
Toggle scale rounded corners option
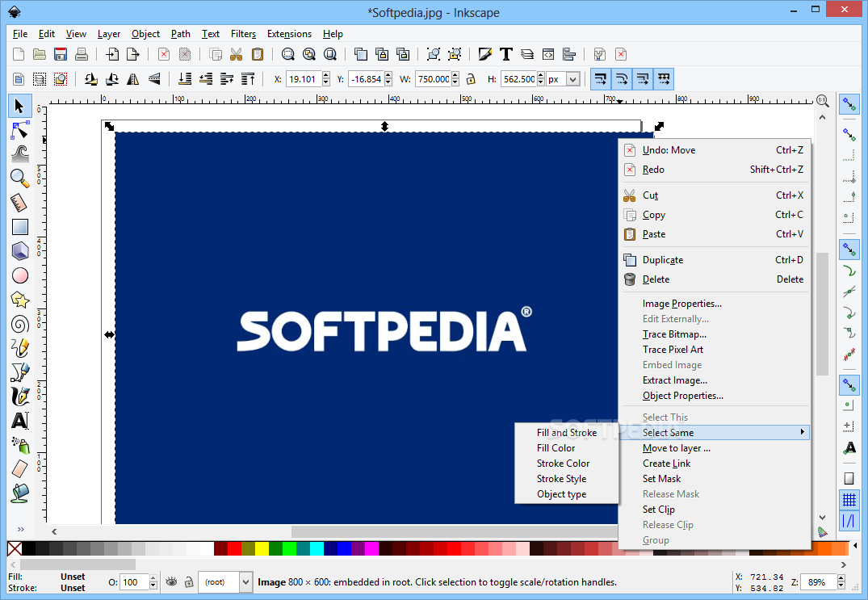(622, 79)
